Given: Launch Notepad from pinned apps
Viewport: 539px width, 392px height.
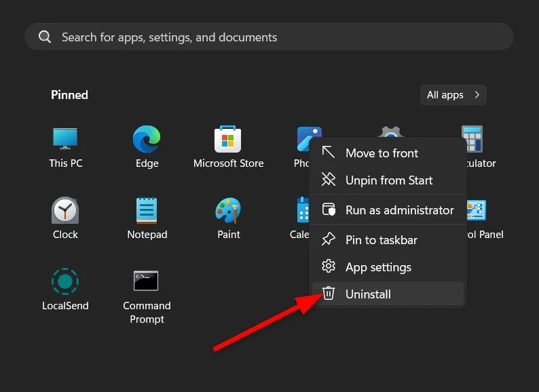Looking at the screenshot, I should (x=147, y=211).
